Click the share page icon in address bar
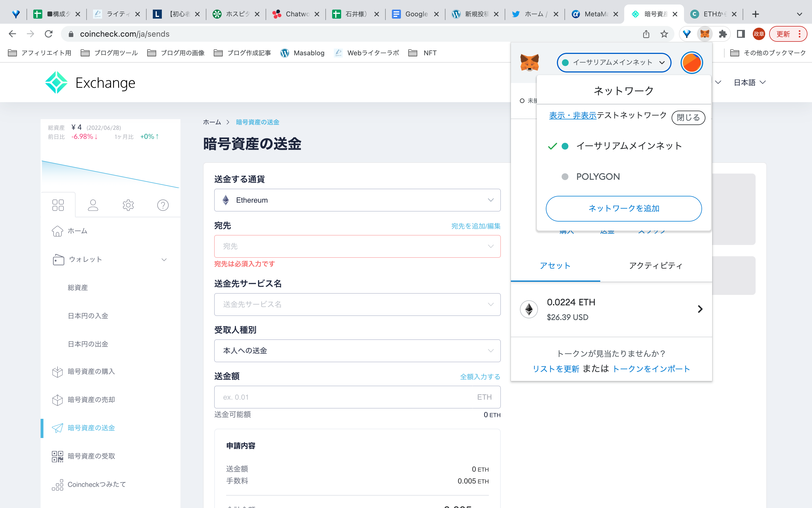The image size is (812, 508). (x=646, y=34)
